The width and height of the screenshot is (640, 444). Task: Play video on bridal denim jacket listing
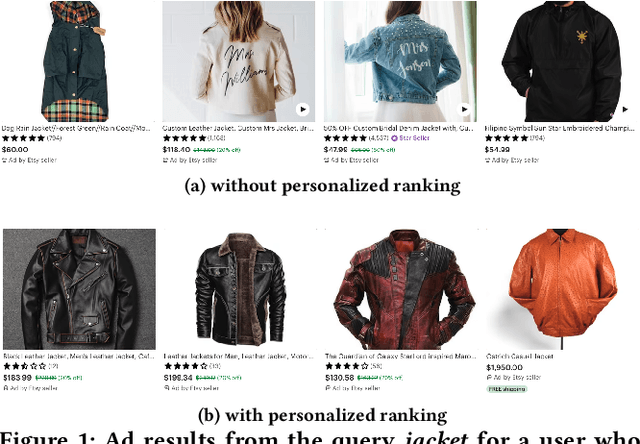click(464, 109)
